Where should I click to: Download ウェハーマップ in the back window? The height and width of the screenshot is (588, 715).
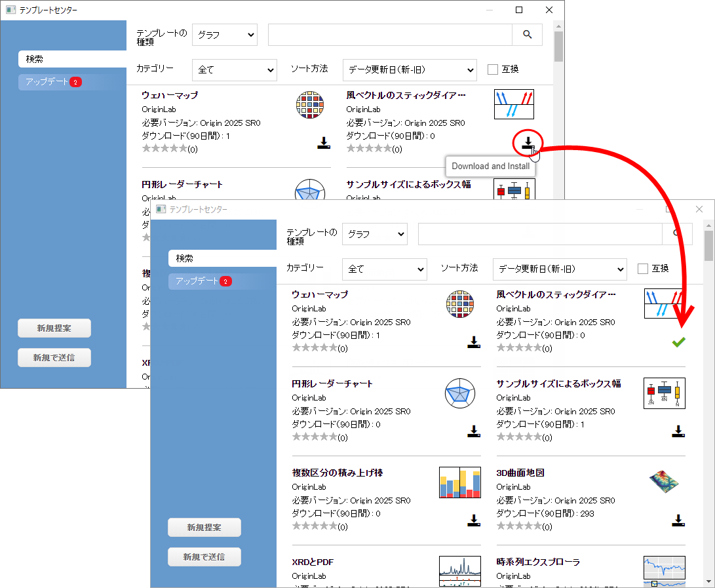(x=324, y=143)
